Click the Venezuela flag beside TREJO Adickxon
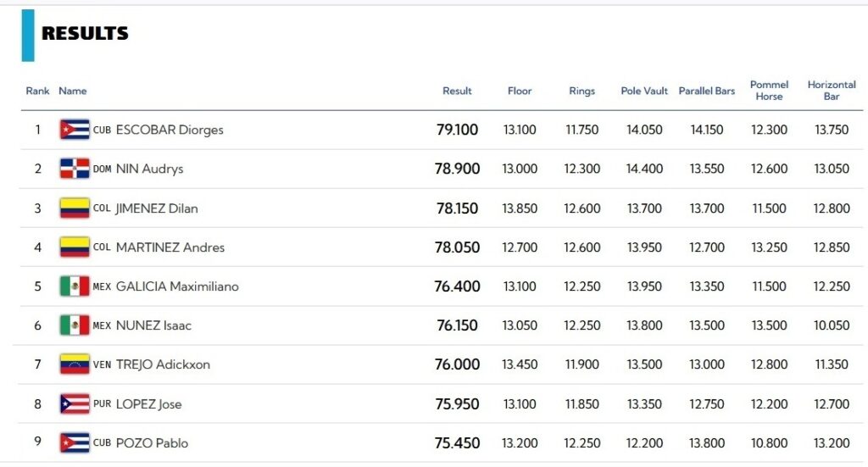Image resolution: width=868 pixels, height=467 pixels. (75, 364)
